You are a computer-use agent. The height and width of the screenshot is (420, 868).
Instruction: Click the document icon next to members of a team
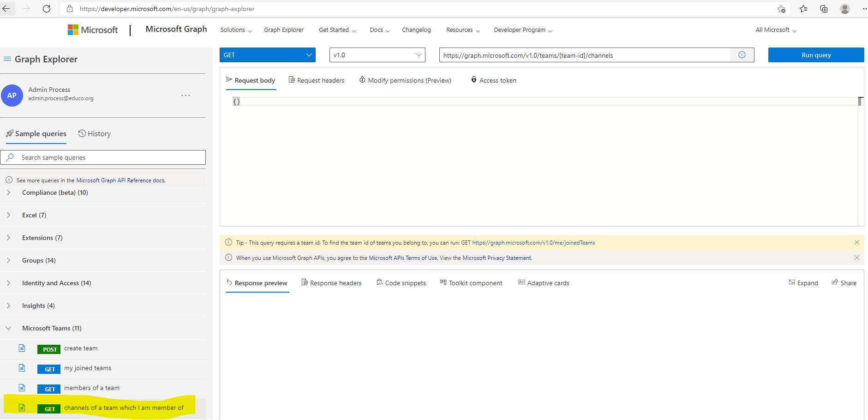(x=22, y=388)
